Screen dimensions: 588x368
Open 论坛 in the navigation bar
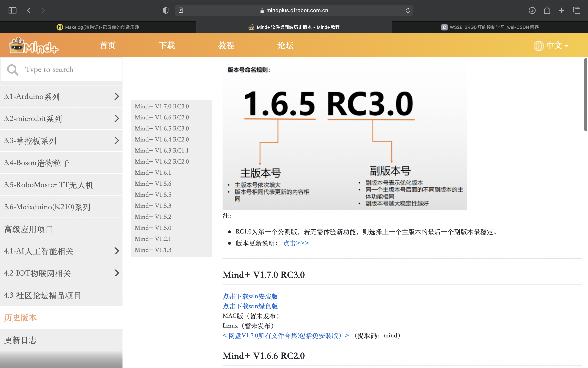(285, 46)
